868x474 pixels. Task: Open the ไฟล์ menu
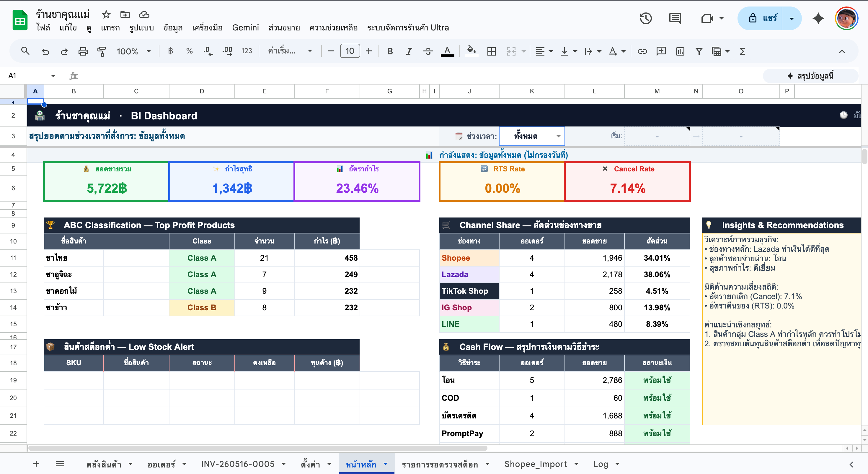(x=43, y=28)
